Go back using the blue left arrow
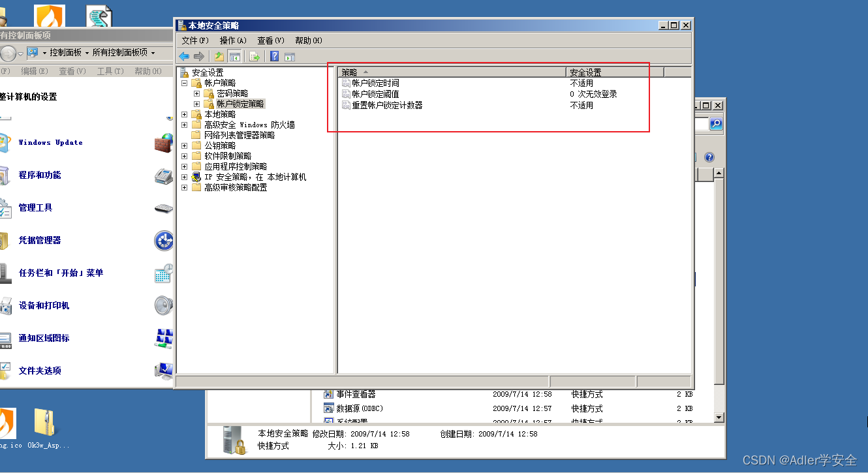 184,57
